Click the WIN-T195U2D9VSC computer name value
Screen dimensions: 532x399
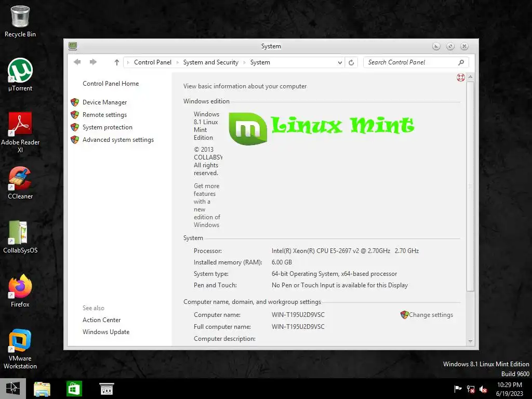298,314
